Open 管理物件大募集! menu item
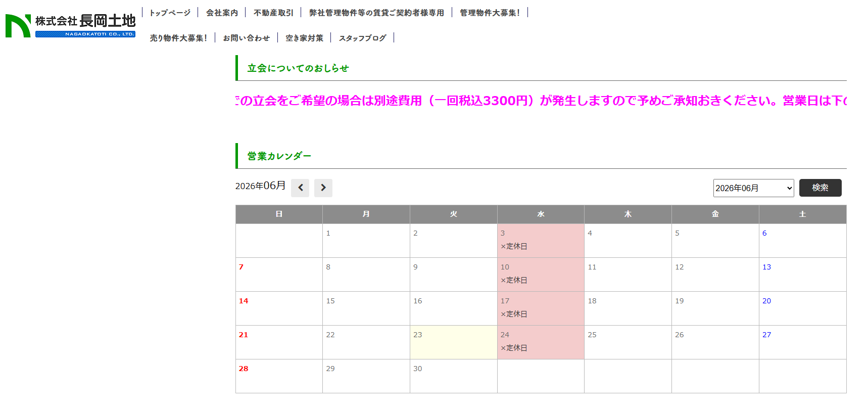The width and height of the screenshot is (868, 408). point(490,13)
